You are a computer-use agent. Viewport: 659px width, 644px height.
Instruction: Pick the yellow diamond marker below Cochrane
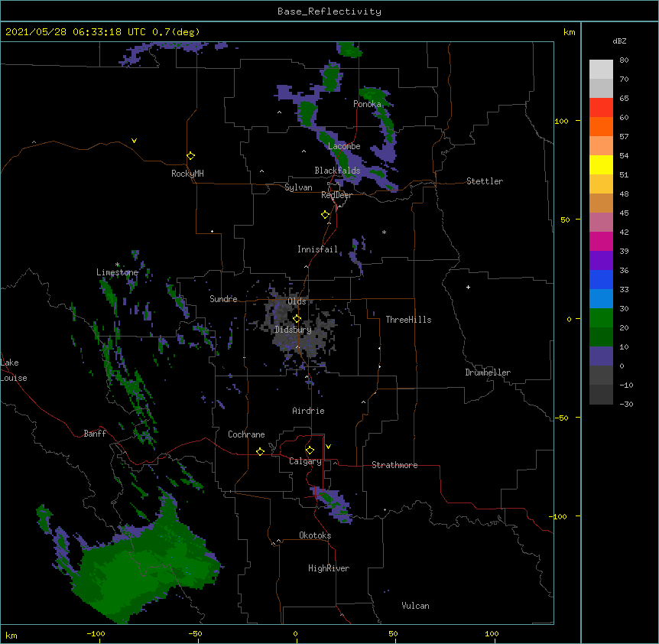coord(260,451)
